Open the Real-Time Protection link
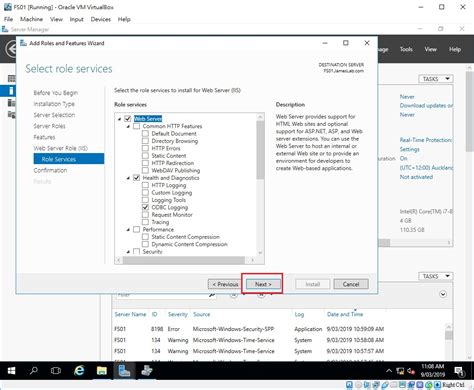 (x=426, y=140)
